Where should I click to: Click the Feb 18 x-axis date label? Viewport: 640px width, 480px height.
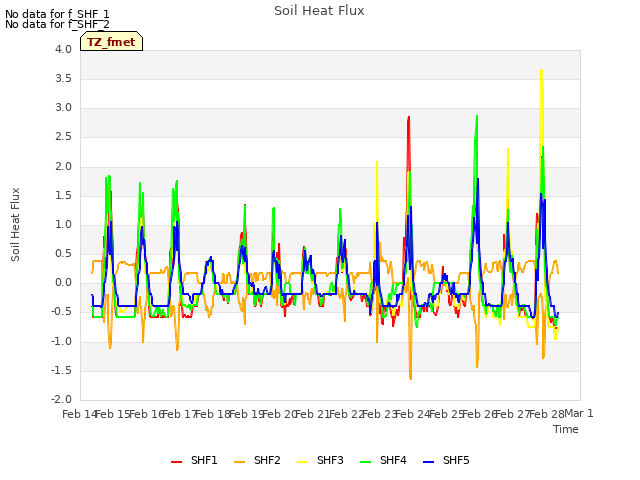point(213,414)
